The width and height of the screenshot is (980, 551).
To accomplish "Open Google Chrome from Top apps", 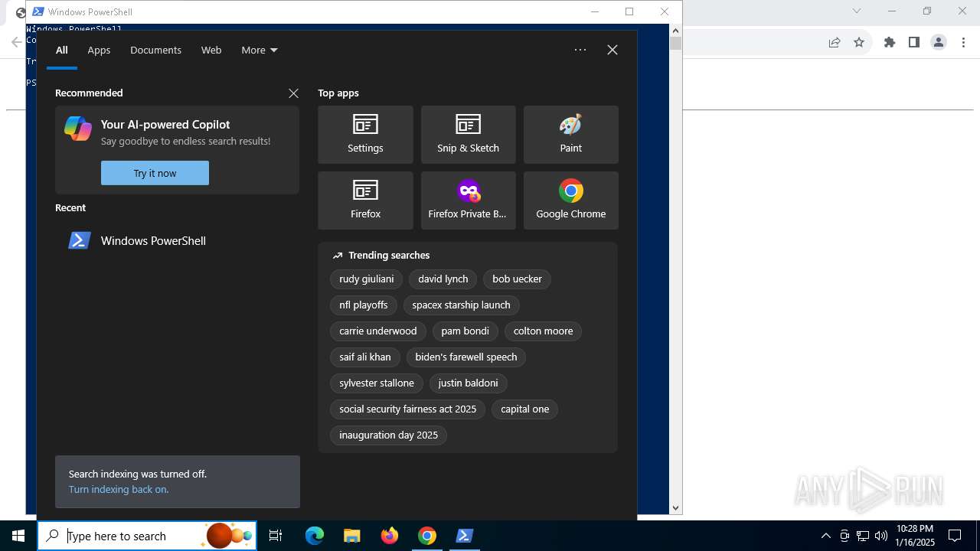I will [x=570, y=201].
